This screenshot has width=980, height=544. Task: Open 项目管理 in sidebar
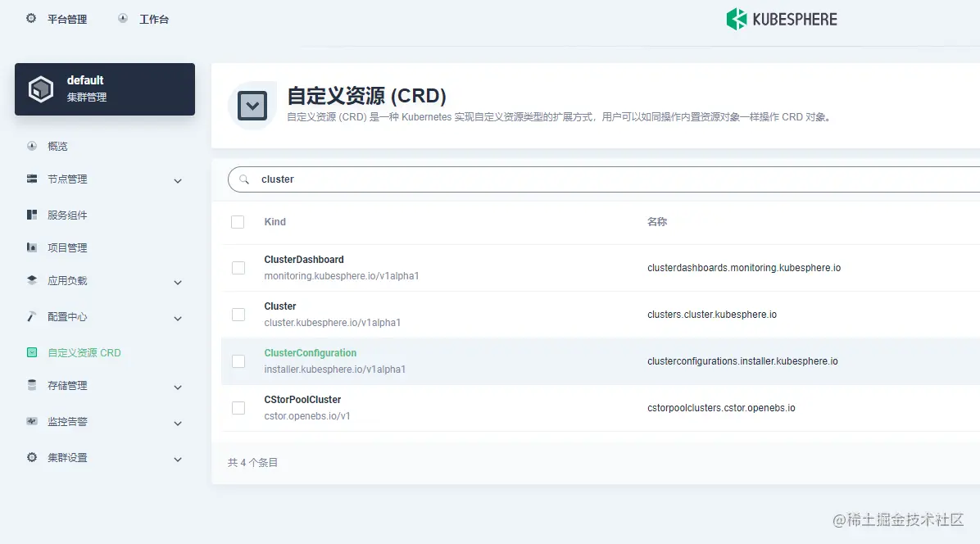(67, 247)
